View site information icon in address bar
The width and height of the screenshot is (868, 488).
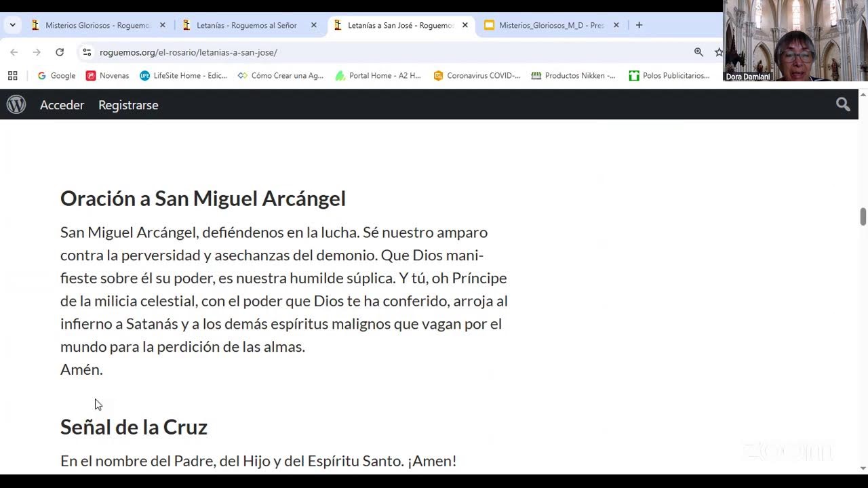click(x=87, y=52)
